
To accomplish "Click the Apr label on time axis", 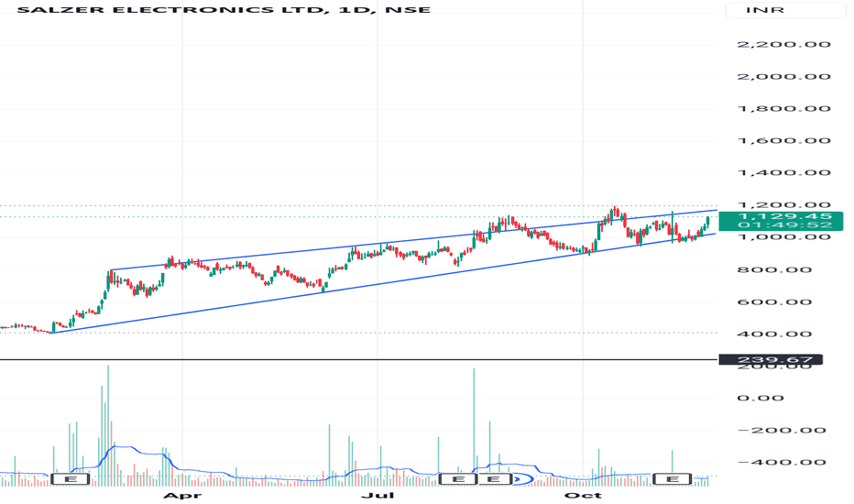I will pos(182,495).
